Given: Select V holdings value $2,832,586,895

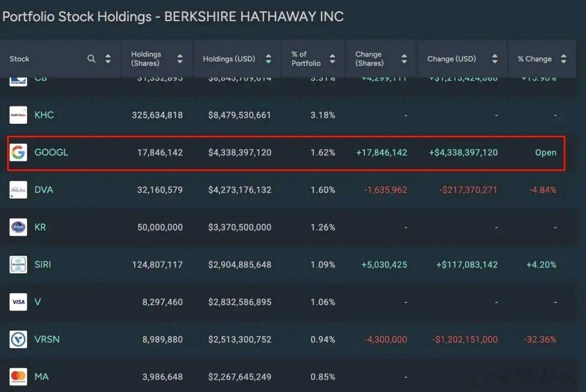Looking at the screenshot, I should click(x=240, y=302).
